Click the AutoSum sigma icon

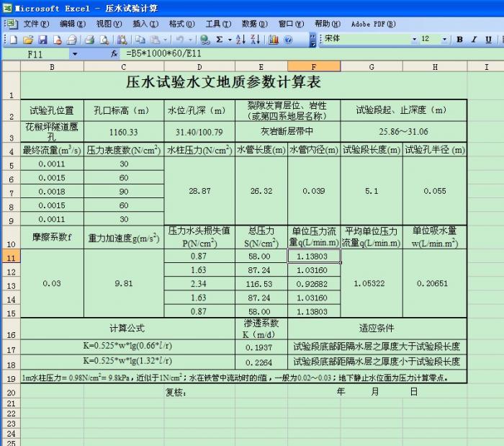pyautogui.click(x=220, y=40)
